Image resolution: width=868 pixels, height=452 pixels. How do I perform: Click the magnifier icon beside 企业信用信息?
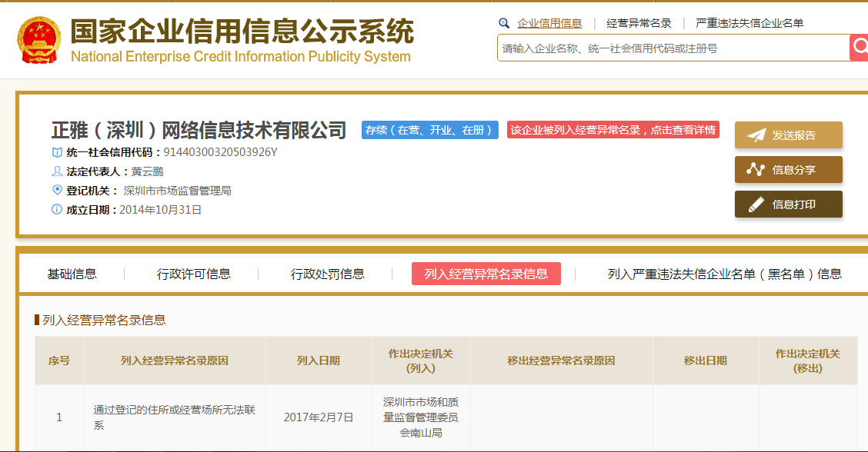tap(504, 23)
